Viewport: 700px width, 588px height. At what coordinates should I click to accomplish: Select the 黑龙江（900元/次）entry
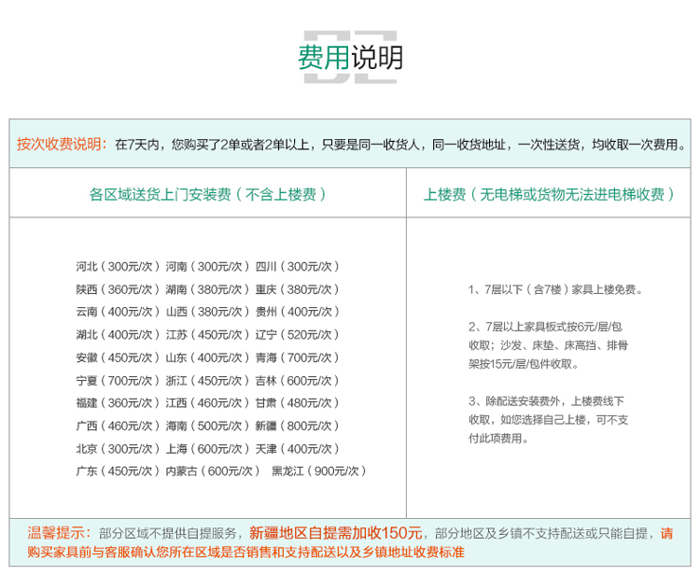[x=319, y=471]
